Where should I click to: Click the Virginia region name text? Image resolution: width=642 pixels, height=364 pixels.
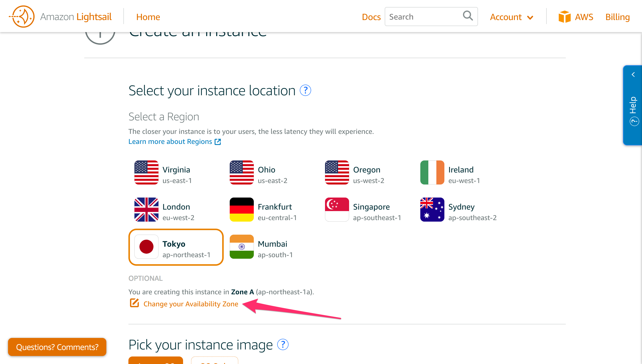(176, 170)
